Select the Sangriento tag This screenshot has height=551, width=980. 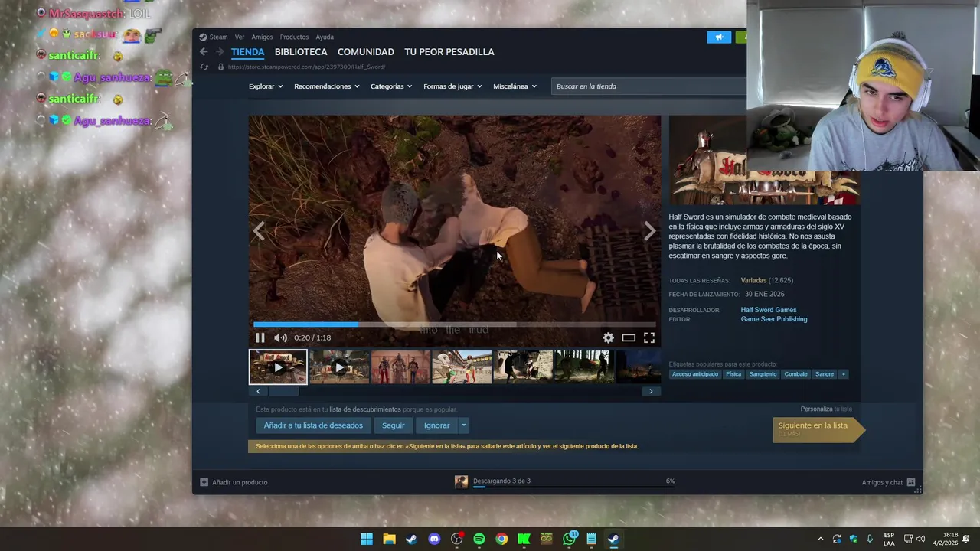click(763, 374)
